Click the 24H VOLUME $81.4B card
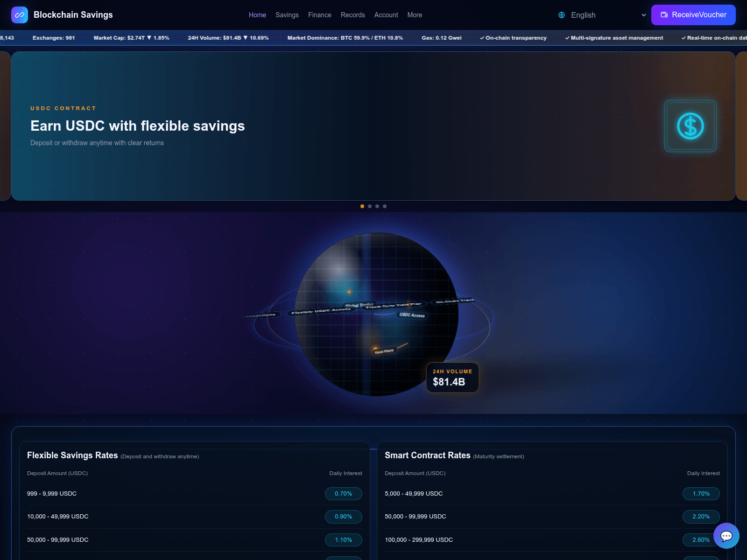Image resolution: width=747 pixels, height=560 pixels. coord(452,378)
